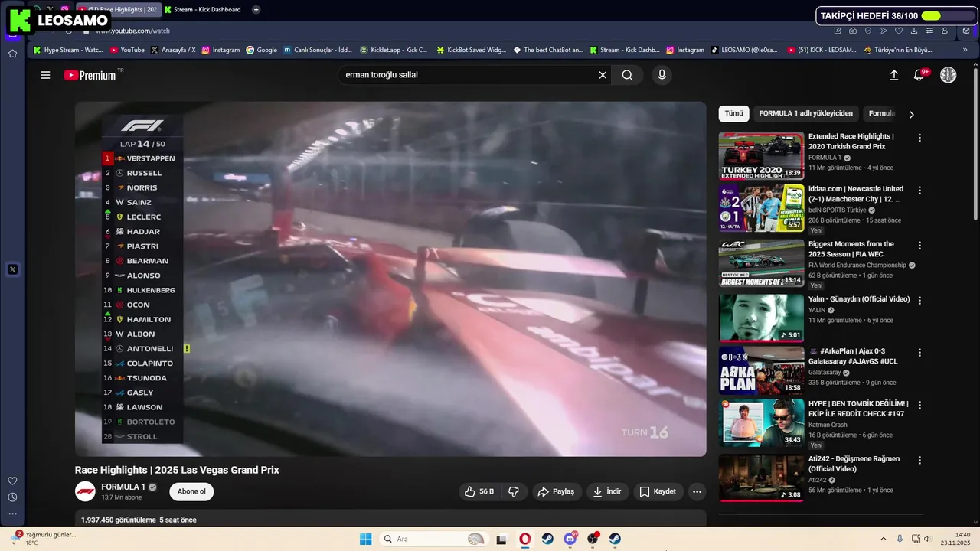Viewport: 980px width, 551px height.
Task: Open KickBot Saved Widg... bookmark
Action: (x=471, y=50)
